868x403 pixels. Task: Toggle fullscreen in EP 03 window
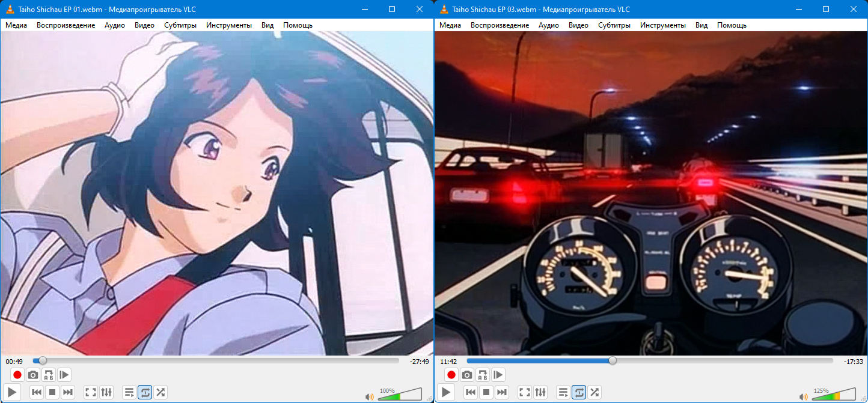pyautogui.click(x=525, y=392)
